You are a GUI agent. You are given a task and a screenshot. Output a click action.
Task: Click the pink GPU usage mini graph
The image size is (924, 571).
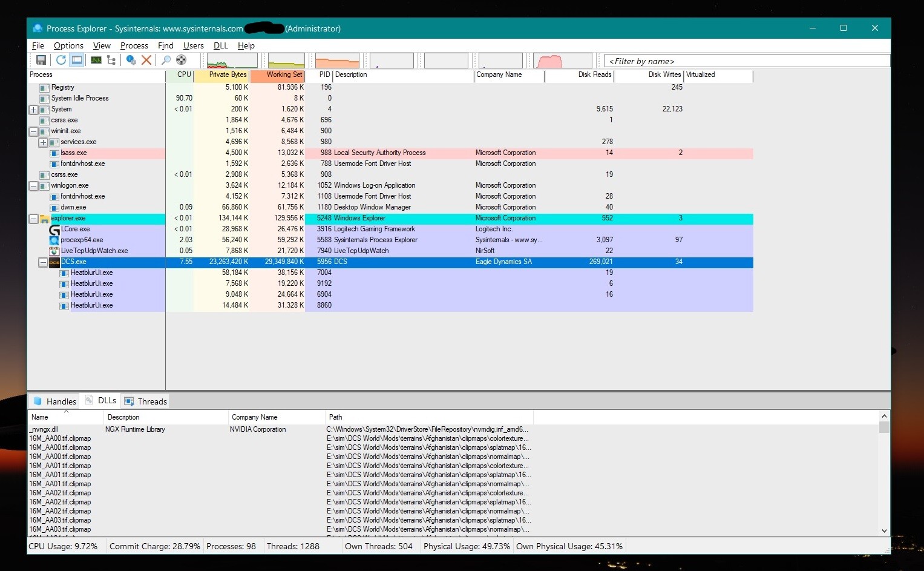[x=562, y=61]
